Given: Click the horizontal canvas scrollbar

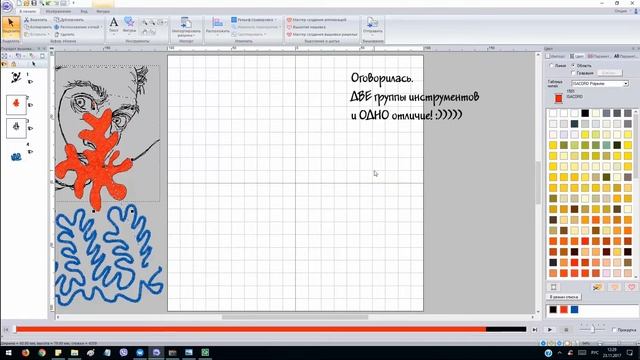Looking at the screenshot, I should 295,317.
